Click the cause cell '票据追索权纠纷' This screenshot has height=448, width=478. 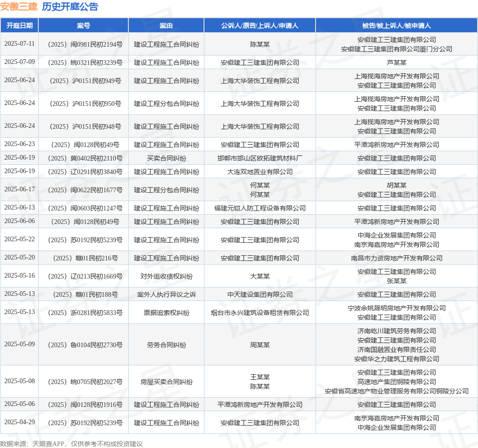pyautogui.click(x=166, y=313)
